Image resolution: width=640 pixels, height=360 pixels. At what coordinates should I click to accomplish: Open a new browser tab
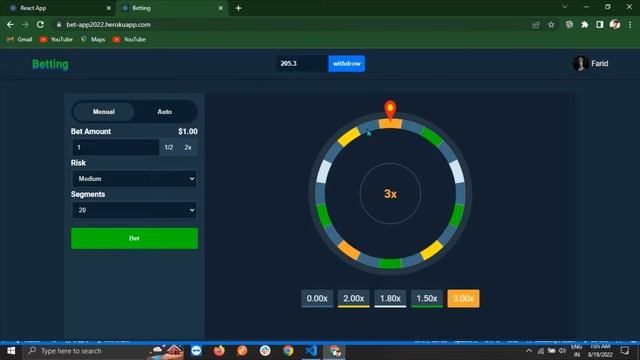(238, 8)
